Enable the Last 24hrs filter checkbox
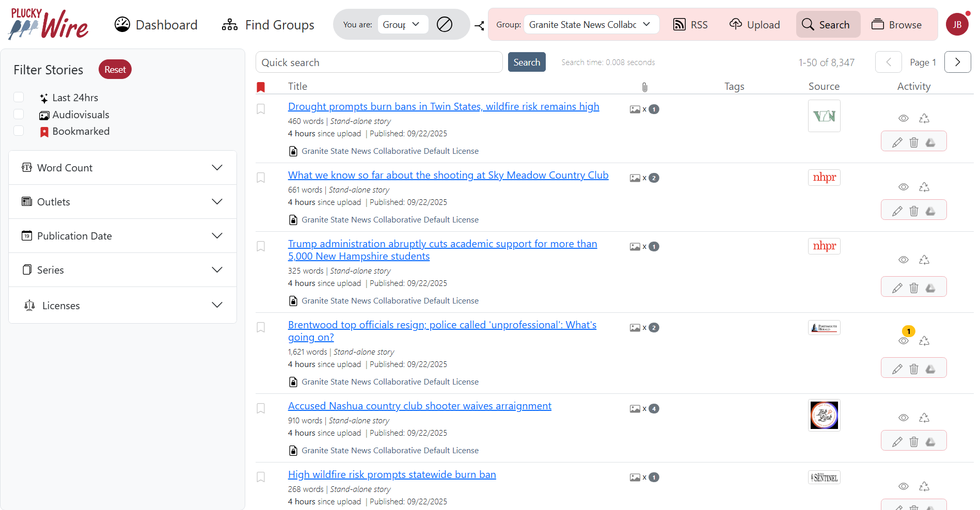Viewport: 980px width, 510px height. (x=19, y=98)
